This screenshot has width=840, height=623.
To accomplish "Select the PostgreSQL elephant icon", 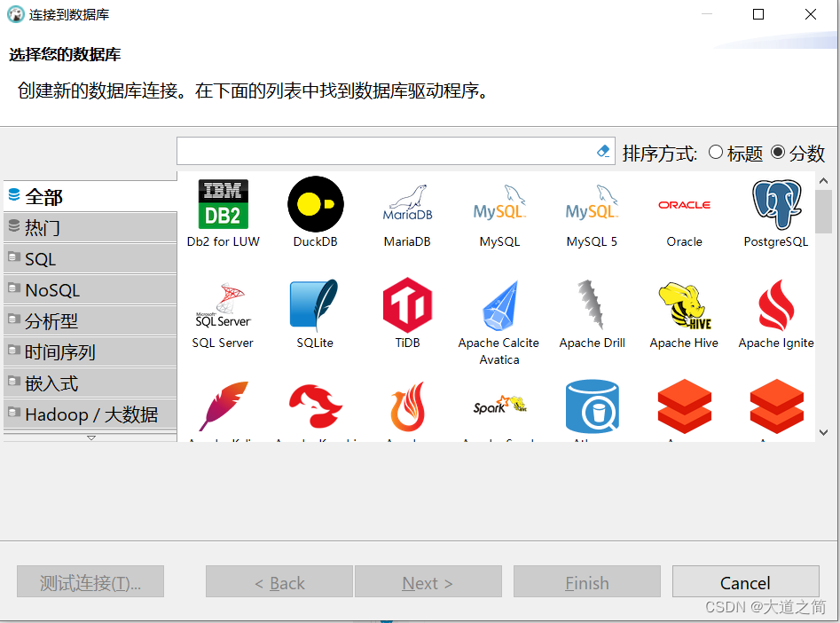I will 777,204.
